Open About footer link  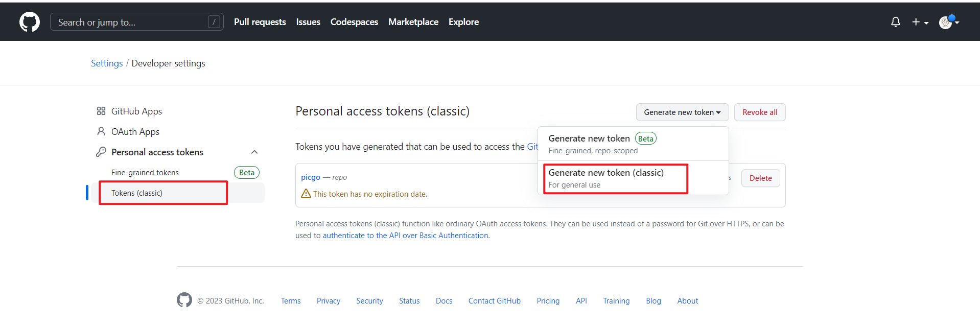[x=688, y=301]
